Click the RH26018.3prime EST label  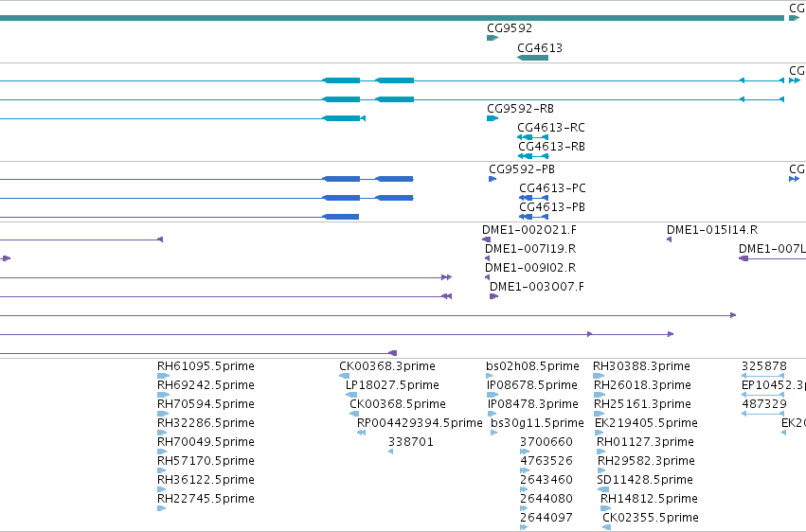pos(642,385)
